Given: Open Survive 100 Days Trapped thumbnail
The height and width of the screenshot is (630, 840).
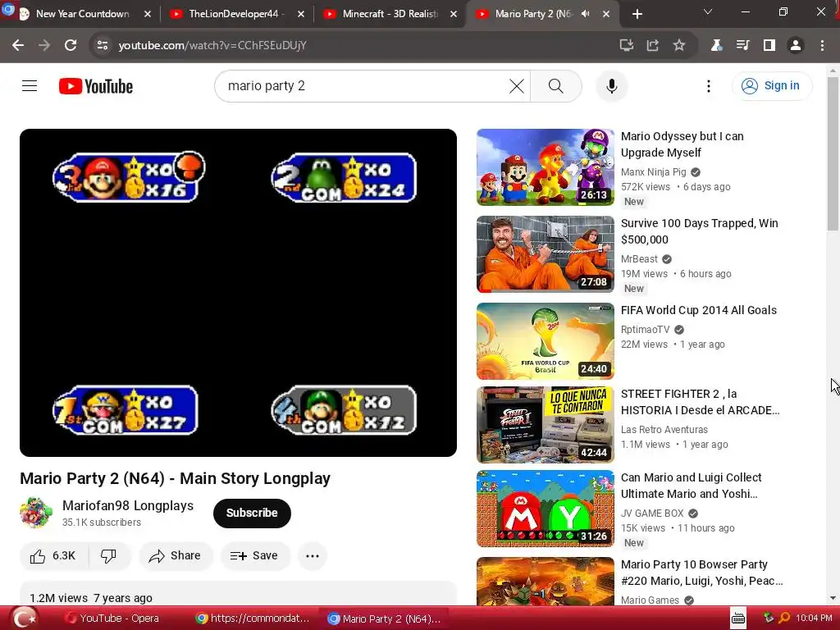Looking at the screenshot, I should coord(546,254).
